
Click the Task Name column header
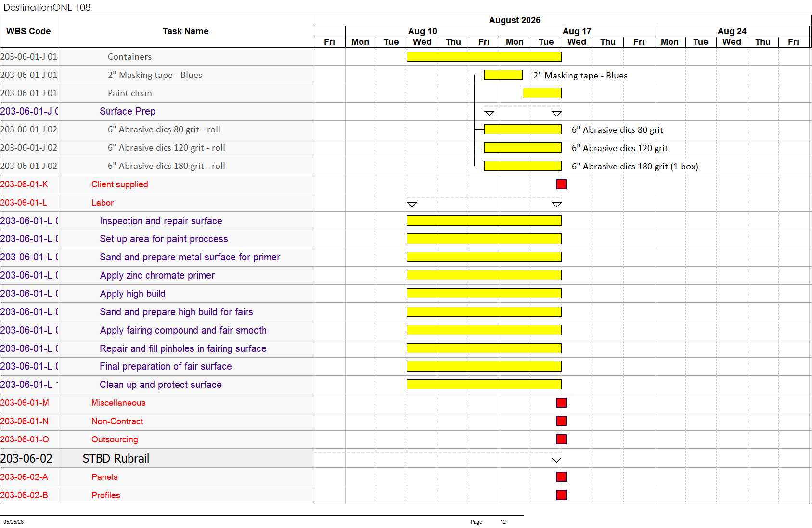[186, 31]
